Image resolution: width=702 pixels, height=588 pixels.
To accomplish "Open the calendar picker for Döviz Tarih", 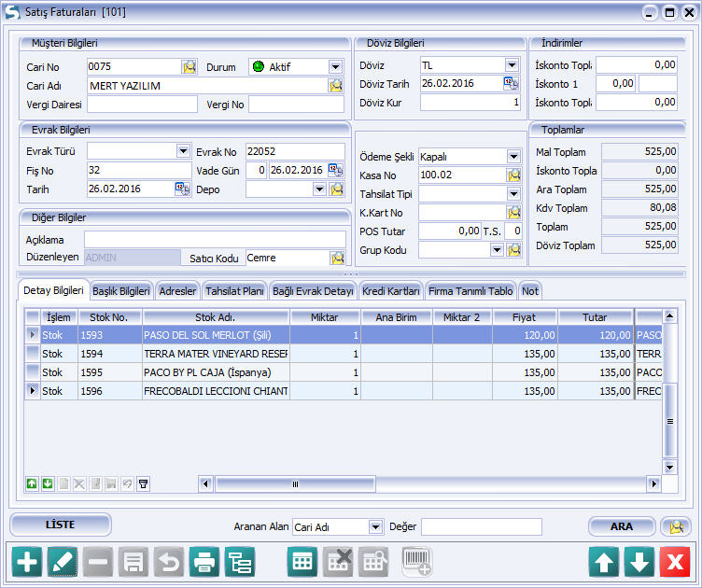I will pyautogui.click(x=512, y=84).
